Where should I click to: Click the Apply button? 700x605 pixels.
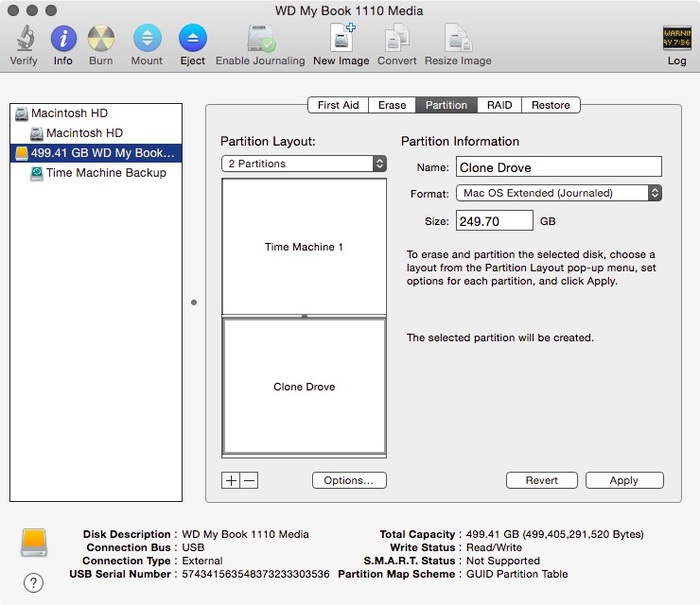[624, 480]
